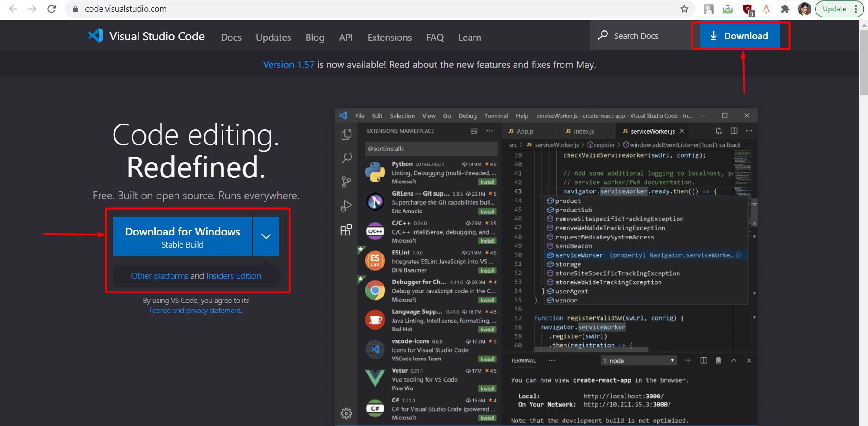Click the page vertical scrollbar thumb
The image size is (868, 426).
863,62
